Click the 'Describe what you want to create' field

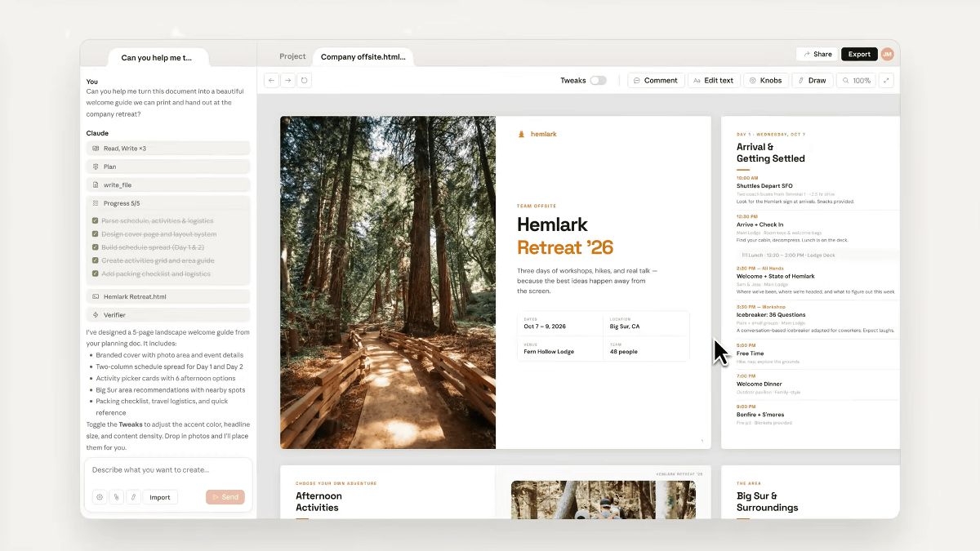[x=167, y=470]
